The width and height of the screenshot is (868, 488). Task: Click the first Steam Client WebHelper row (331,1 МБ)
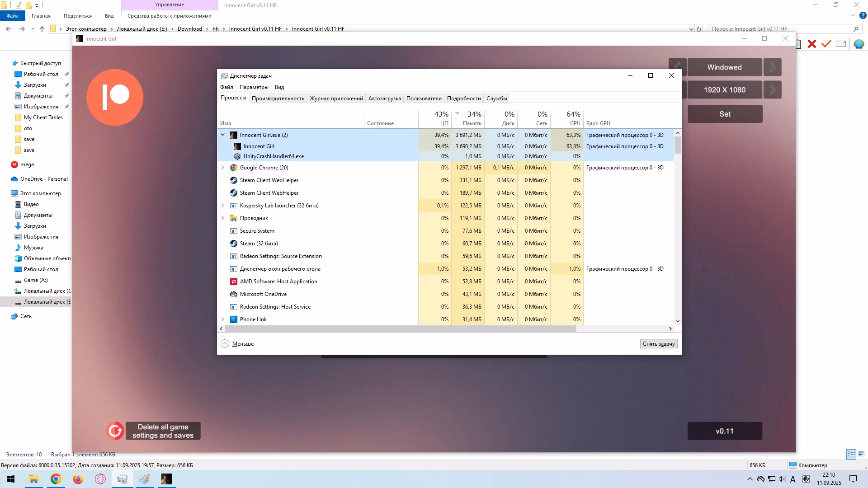446,180
